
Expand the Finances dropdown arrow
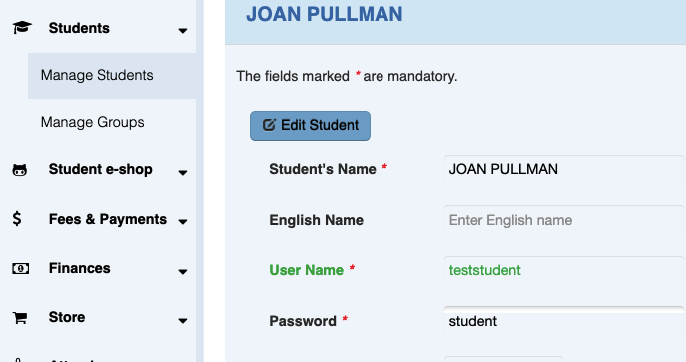[x=183, y=271]
